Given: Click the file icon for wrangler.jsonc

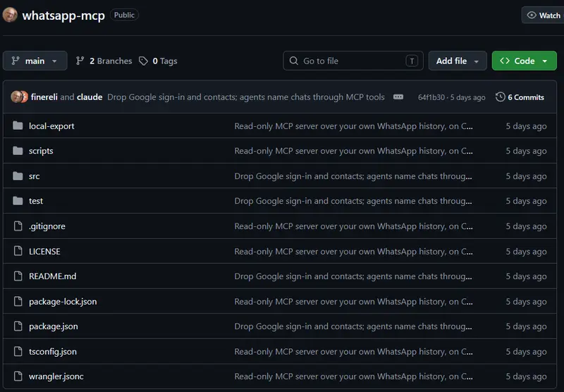Looking at the screenshot, I should (x=18, y=376).
